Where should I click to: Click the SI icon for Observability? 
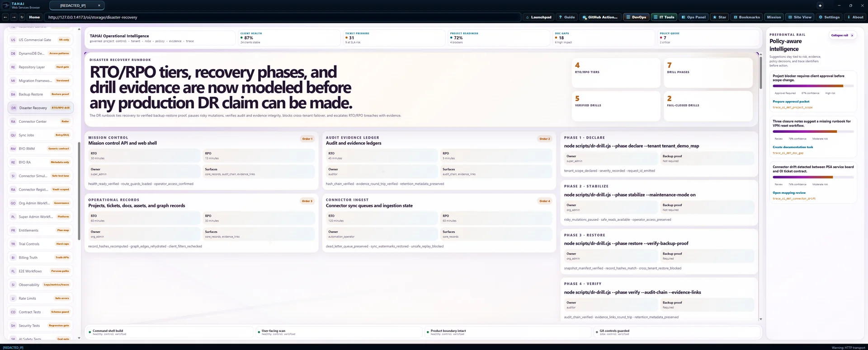[13, 285]
